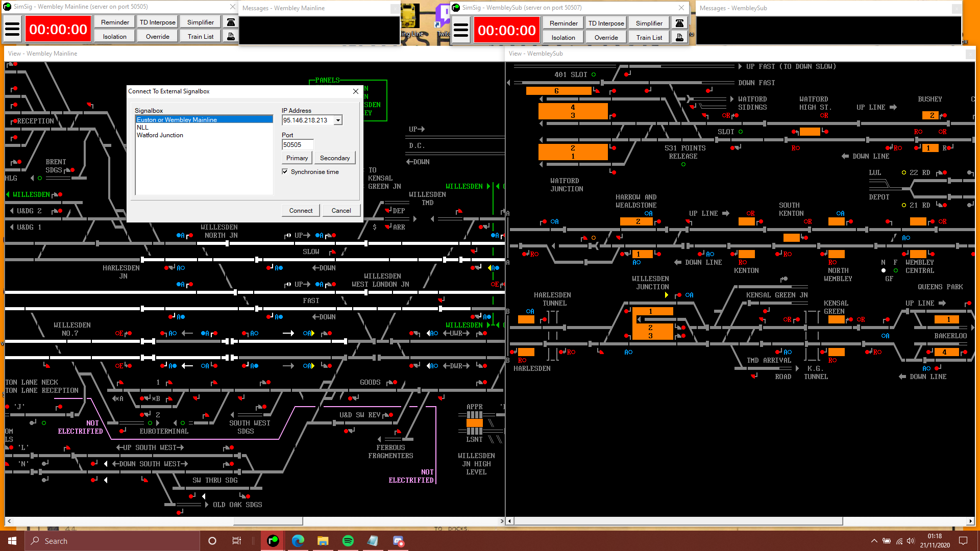Click the green PANELS box label
The width and height of the screenshot is (980, 551).
pyautogui.click(x=327, y=80)
